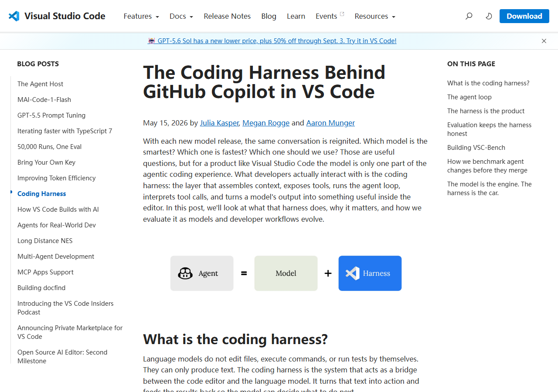Open Iterating faster with TypeScript 7

coord(65,131)
